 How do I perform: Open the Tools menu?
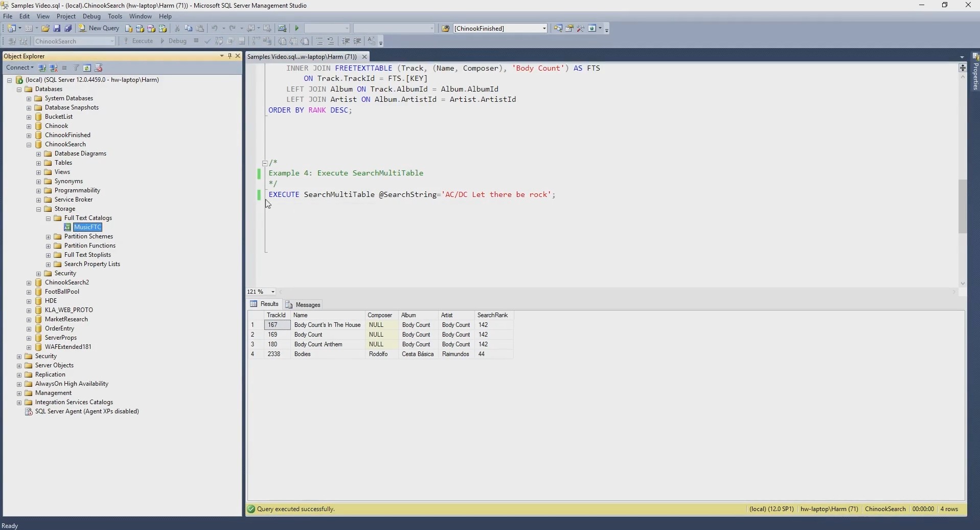coord(115,16)
